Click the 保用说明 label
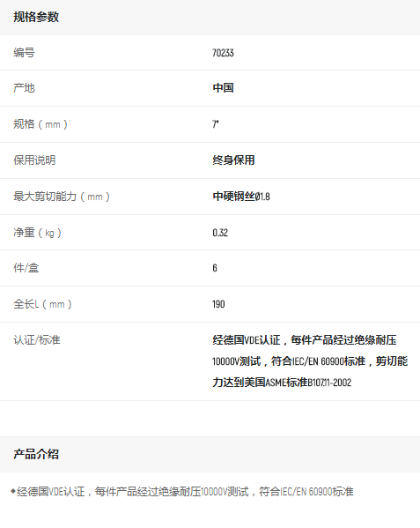 (34, 160)
